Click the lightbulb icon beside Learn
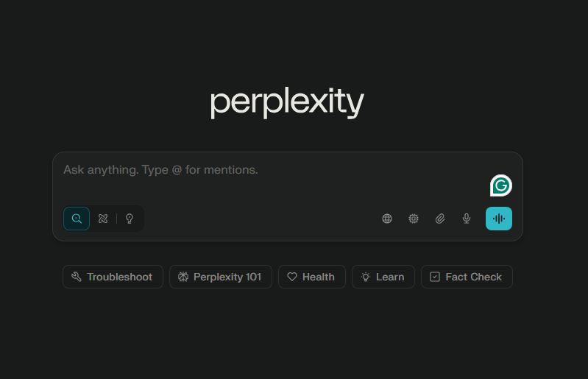Image resolution: width=588 pixels, height=379 pixels. tap(366, 277)
